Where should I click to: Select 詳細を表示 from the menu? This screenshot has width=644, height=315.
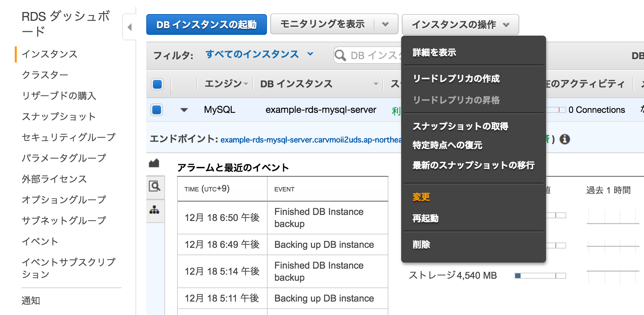point(434,53)
